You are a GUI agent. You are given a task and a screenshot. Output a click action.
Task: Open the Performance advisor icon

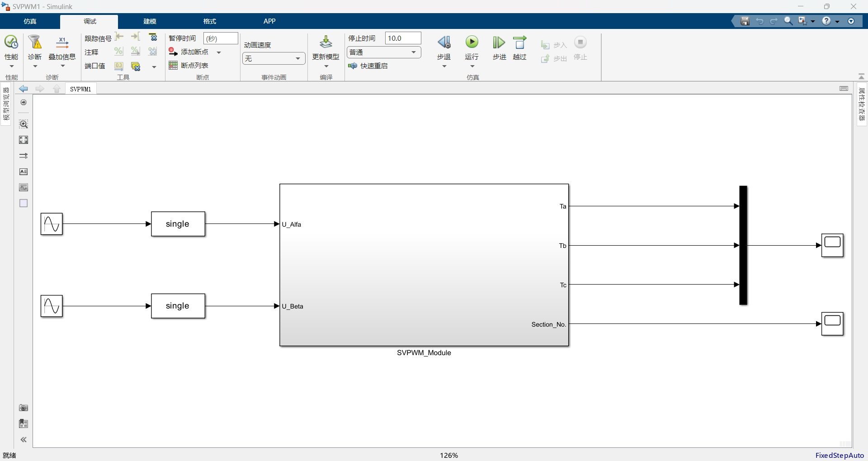pyautogui.click(x=11, y=43)
